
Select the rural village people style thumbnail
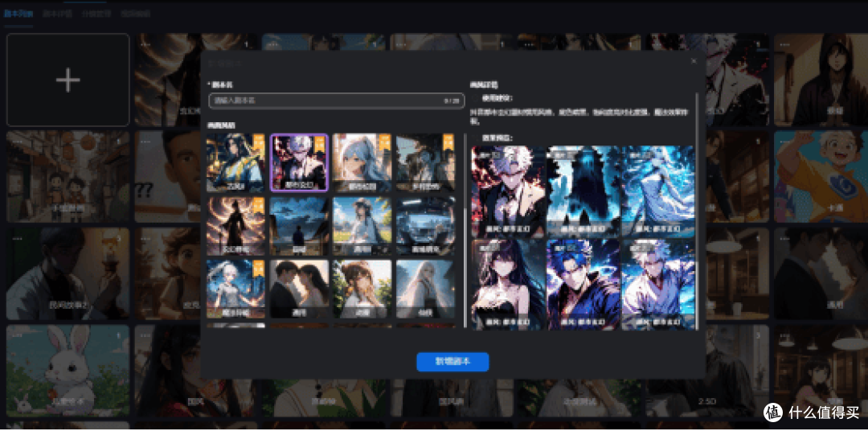click(x=426, y=163)
